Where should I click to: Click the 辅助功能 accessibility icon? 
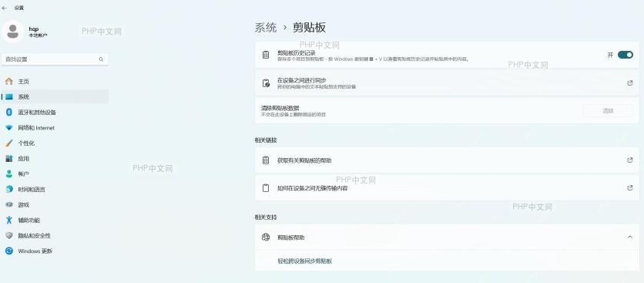[9, 220]
